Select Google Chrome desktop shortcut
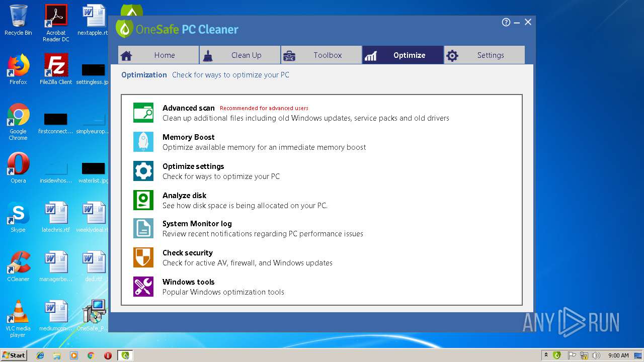Screen dimensions: 644x362 18,122
